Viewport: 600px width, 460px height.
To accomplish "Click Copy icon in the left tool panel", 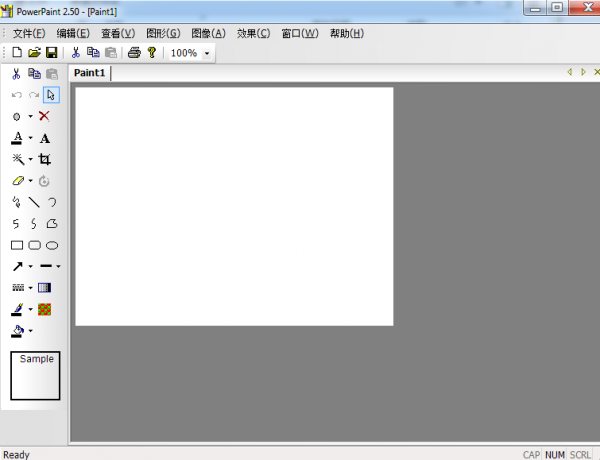I will click(x=34, y=73).
